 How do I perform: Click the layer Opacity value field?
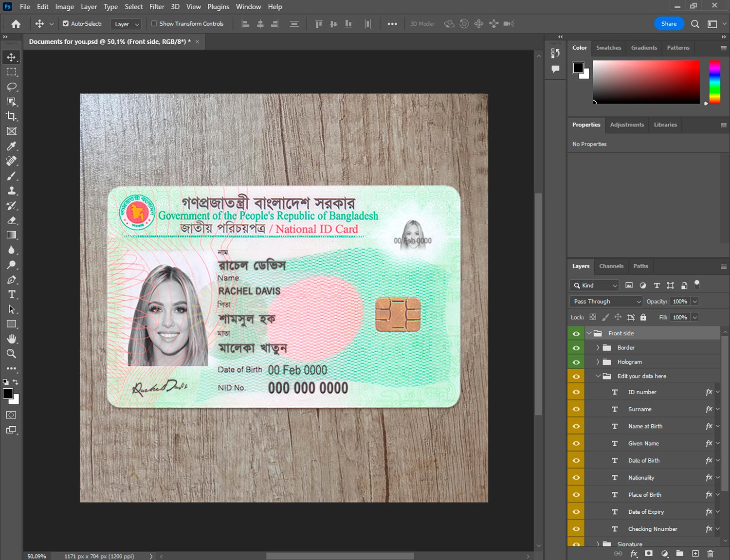click(680, 302)
